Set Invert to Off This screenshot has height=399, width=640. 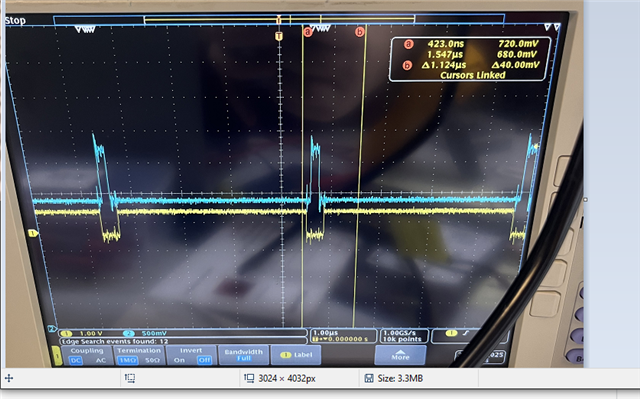[x=204, y=360]
